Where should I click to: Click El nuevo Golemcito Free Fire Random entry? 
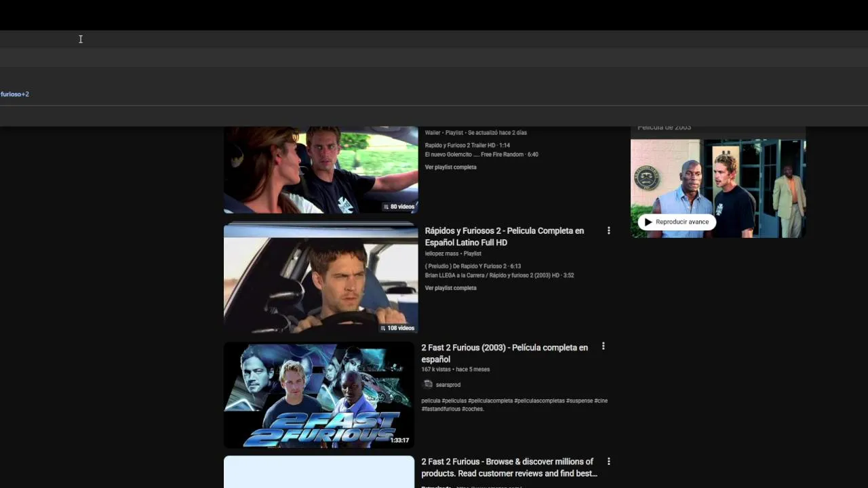click(481, 155)
